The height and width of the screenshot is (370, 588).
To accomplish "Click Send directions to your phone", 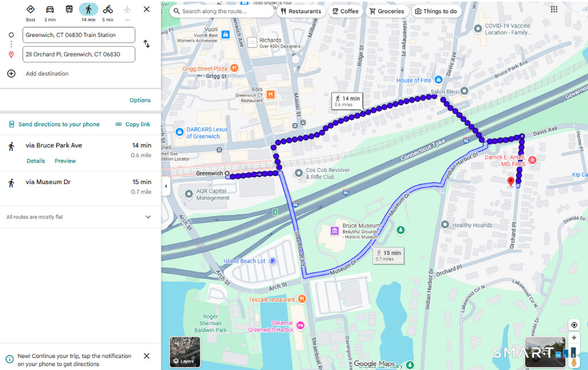I will coord(54,124).
